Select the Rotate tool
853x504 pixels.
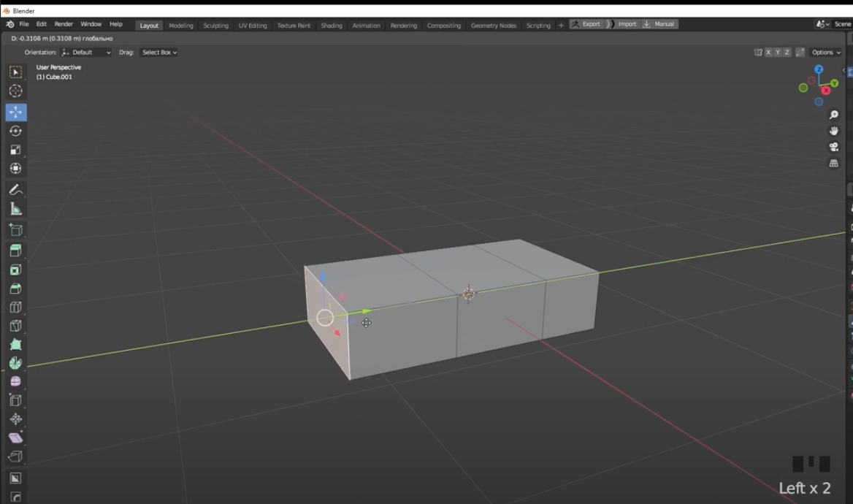coord(15,131)
